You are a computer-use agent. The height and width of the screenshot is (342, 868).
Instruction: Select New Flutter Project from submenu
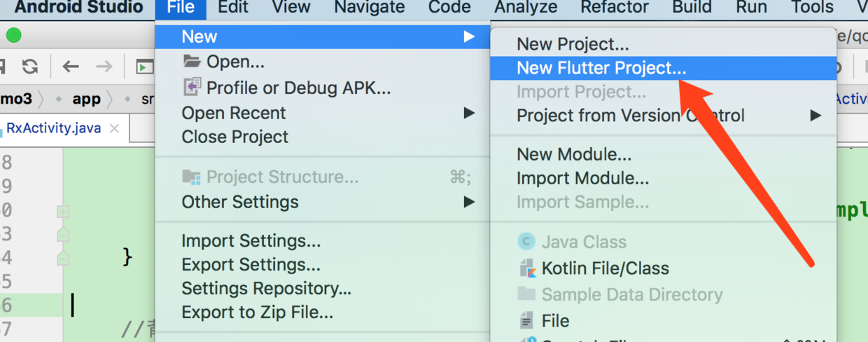click(601, 69)
